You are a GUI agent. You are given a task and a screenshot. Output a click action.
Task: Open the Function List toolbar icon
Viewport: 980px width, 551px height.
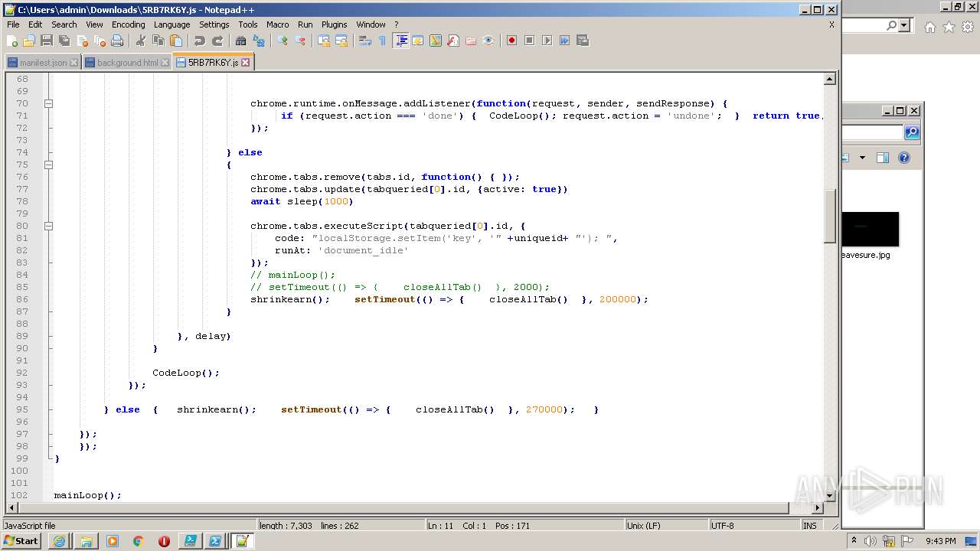pyautogui.click(x=453, y=41)
